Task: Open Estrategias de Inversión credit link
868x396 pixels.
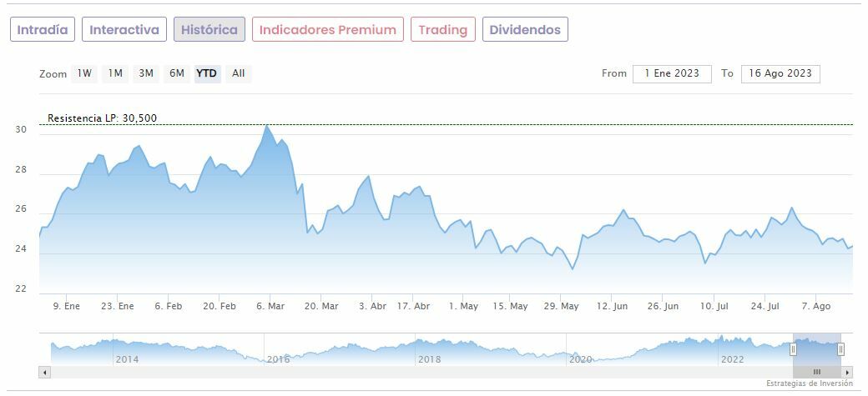Action: [x=809, y=383]
